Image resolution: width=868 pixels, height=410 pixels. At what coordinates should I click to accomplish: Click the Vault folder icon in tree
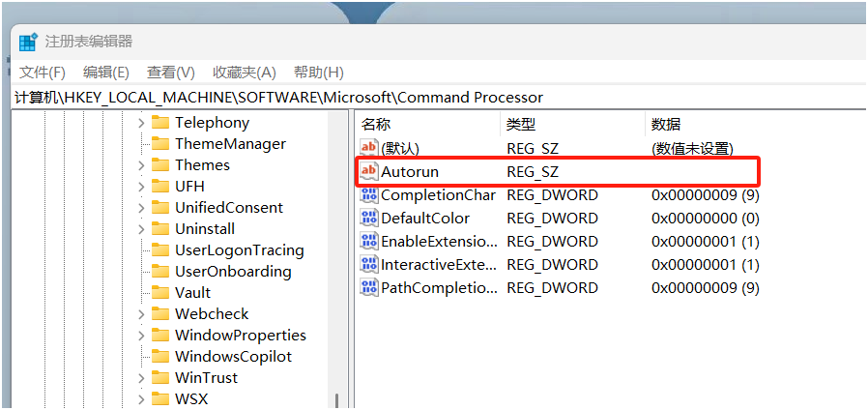(160, 293)
